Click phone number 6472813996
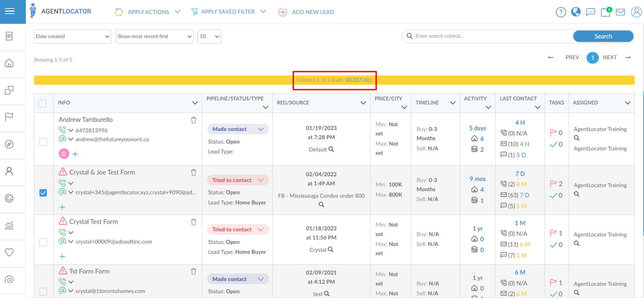644x298 pixels. 91,131
